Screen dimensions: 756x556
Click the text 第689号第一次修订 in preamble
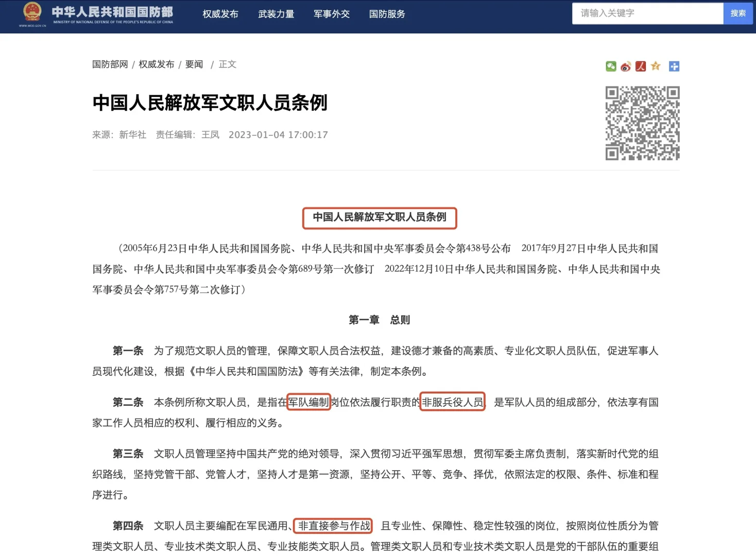[x=331, y=269]
